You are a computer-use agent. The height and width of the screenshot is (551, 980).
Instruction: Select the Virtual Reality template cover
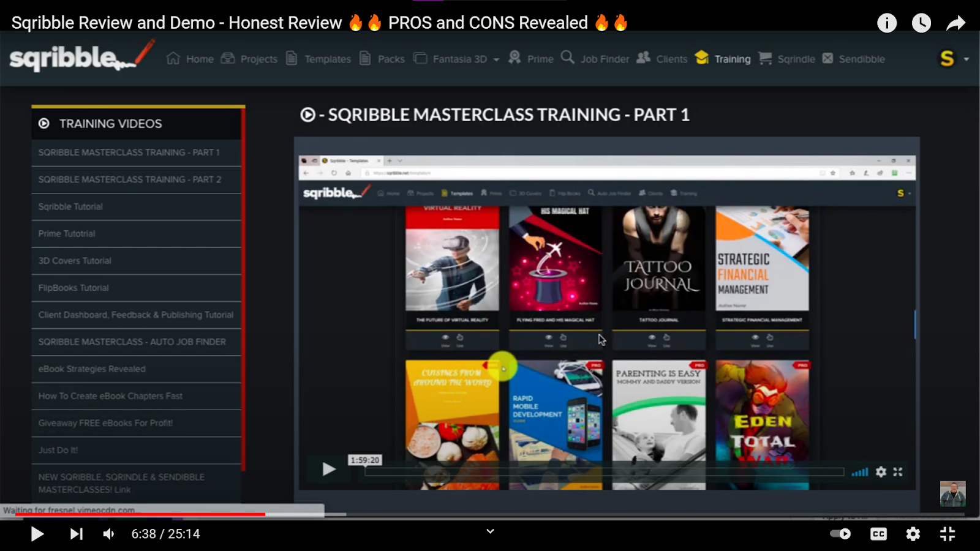tap(452, 258)
